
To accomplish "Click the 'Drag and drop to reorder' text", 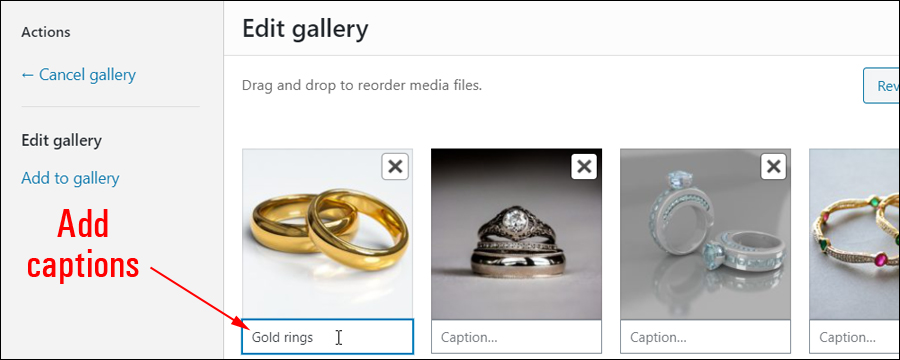I will [362, 86].
